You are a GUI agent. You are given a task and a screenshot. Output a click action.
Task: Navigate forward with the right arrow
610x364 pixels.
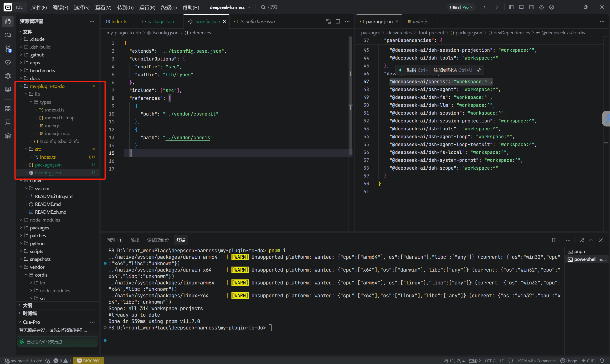click(496, 7)
